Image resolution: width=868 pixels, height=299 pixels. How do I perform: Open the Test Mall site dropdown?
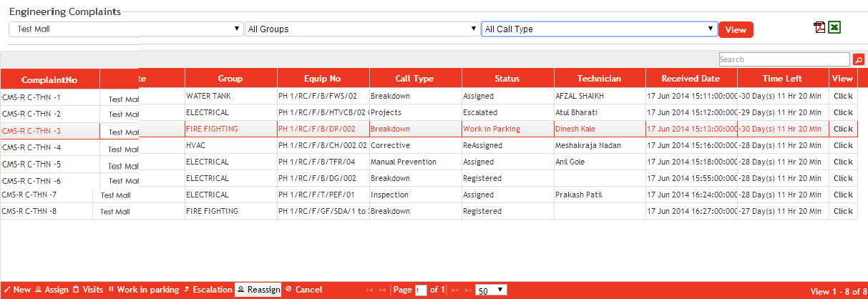point(125,29)
